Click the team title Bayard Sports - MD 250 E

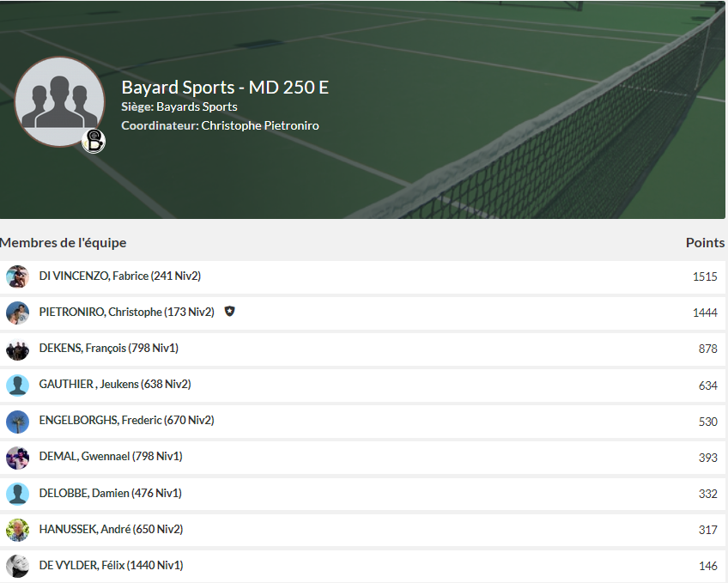[225, 88]
